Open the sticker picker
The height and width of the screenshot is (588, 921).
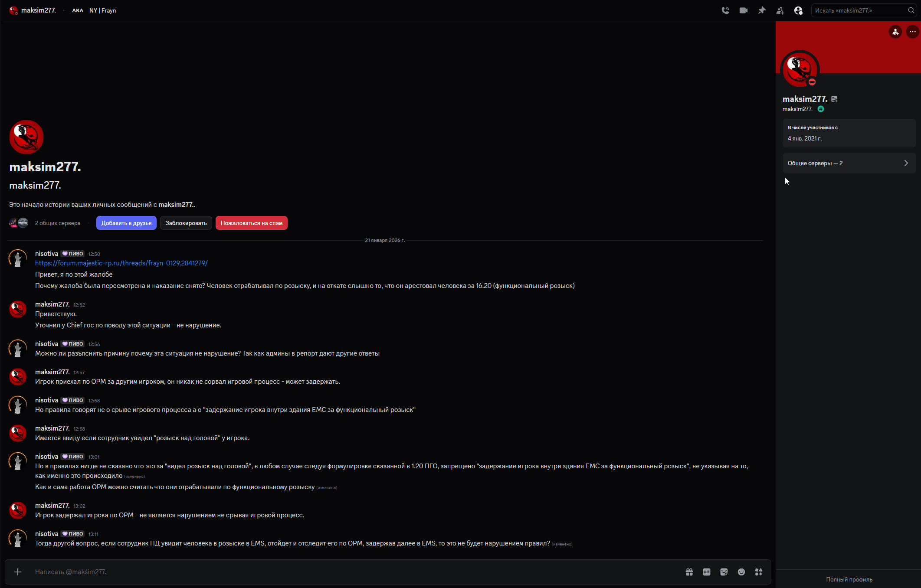(x=724, y=572)
